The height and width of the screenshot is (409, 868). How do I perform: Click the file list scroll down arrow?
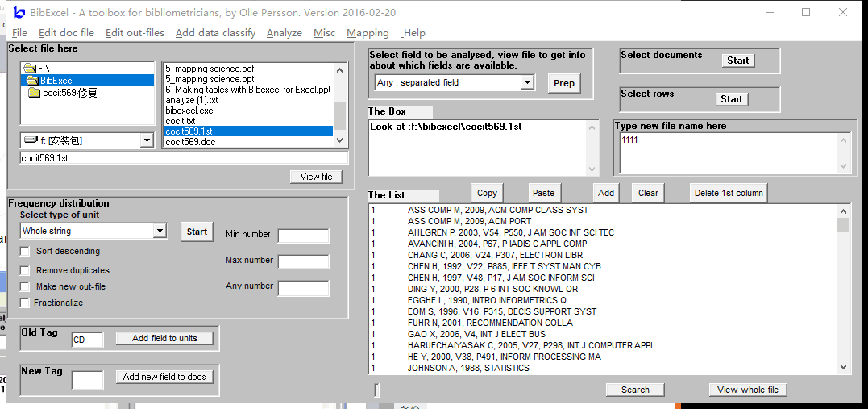coord(340,140)
